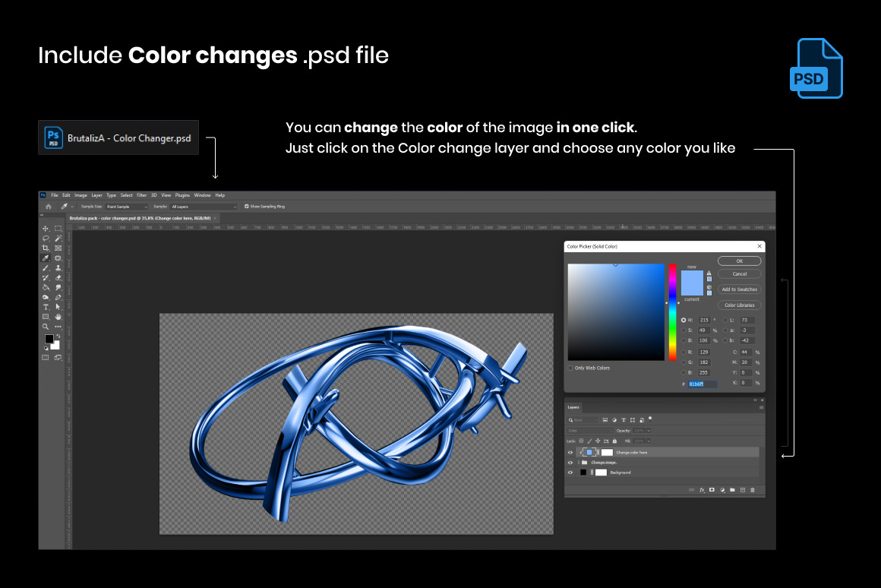Expand the Change image group
Screen dimensions: 881x588
578,463
